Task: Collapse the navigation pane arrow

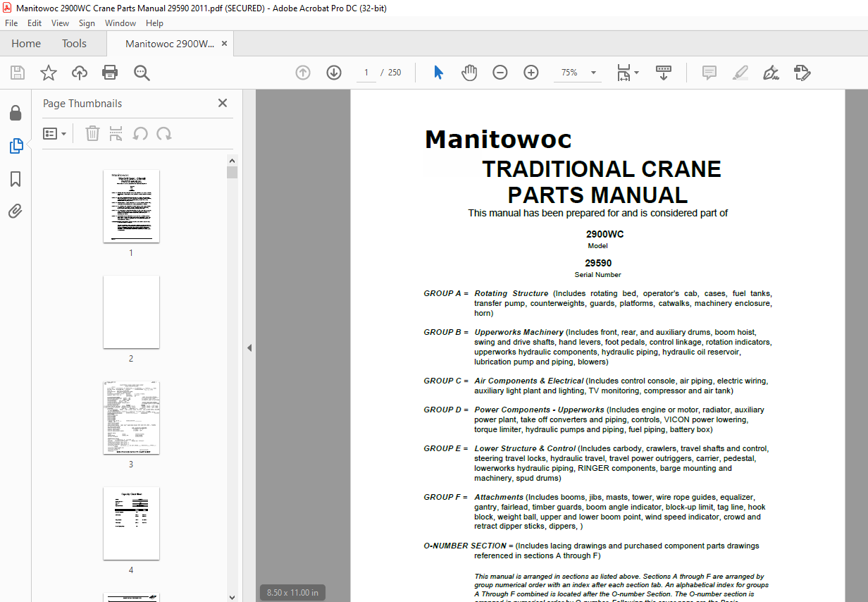Action: coord(249,348)
